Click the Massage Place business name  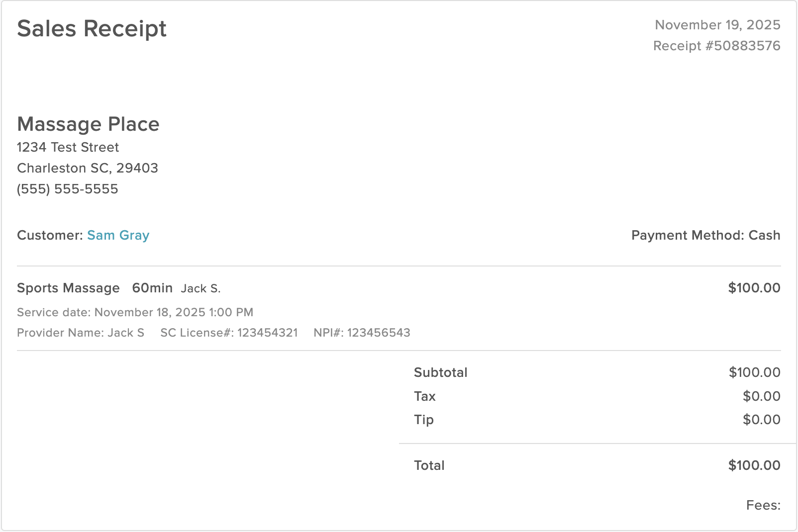click(x=88, y=124)
